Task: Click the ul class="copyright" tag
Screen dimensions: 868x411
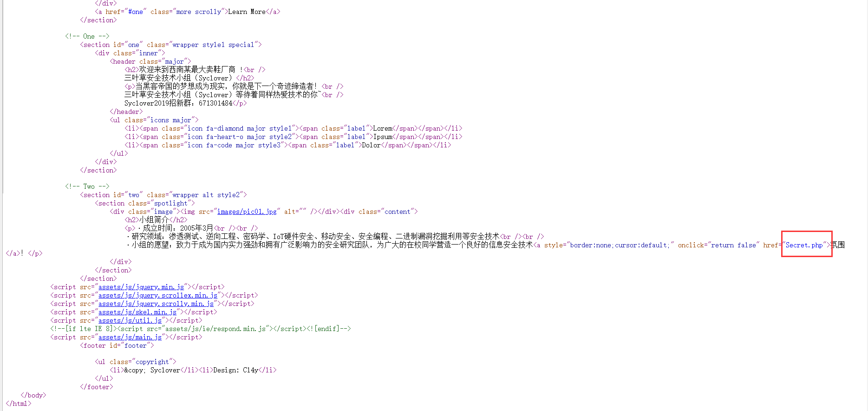Action: (136, 362)
